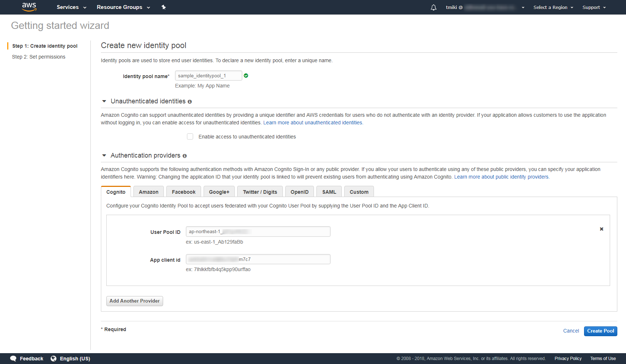626x364 pixels.
Task: Click Add Another Provider
Action: 135,301
